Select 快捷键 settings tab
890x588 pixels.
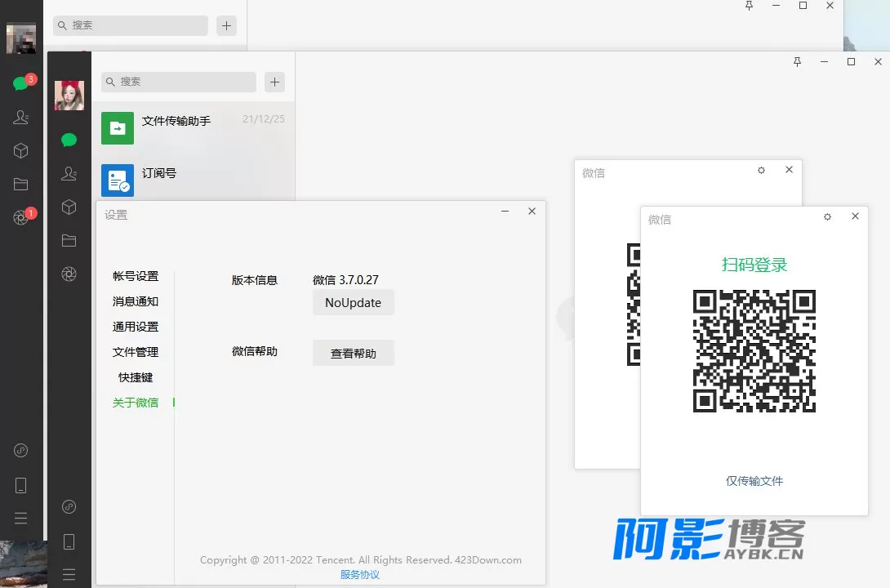click(x=136, y=377)
